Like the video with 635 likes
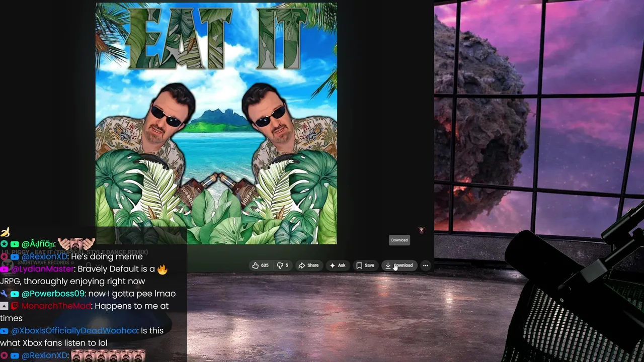Viewport: 644px width, 362px height. (x=260, y=265)
